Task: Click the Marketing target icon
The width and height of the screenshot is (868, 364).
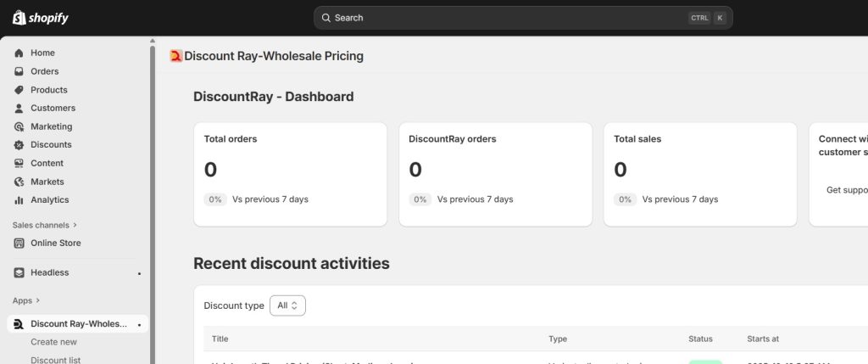Action: [x=19, y=126]
